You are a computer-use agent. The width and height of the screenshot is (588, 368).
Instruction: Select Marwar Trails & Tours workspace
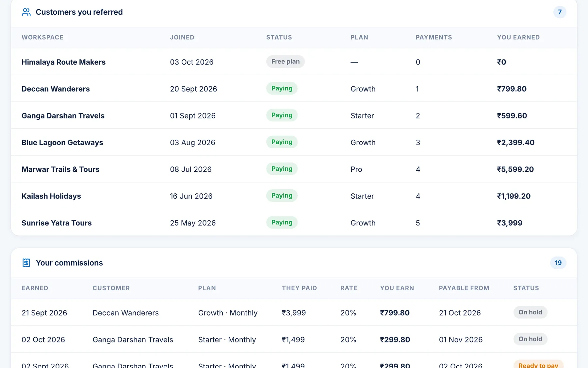tap(60, 169)
